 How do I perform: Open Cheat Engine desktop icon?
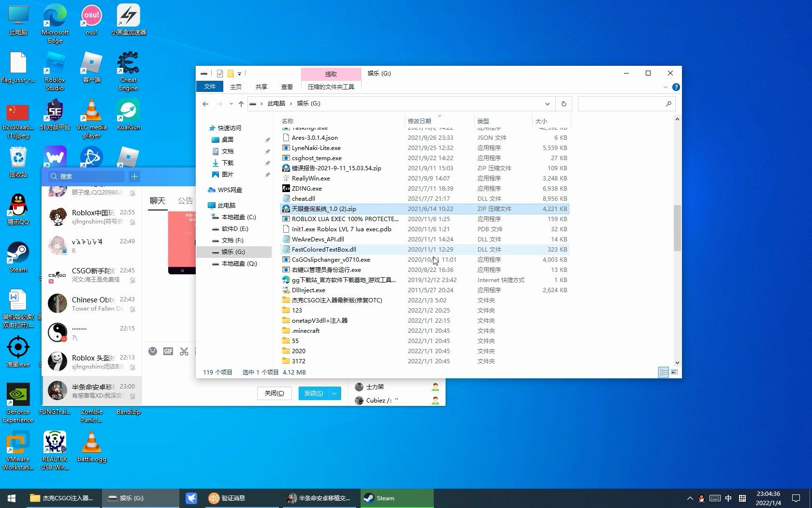coord(128,71)
